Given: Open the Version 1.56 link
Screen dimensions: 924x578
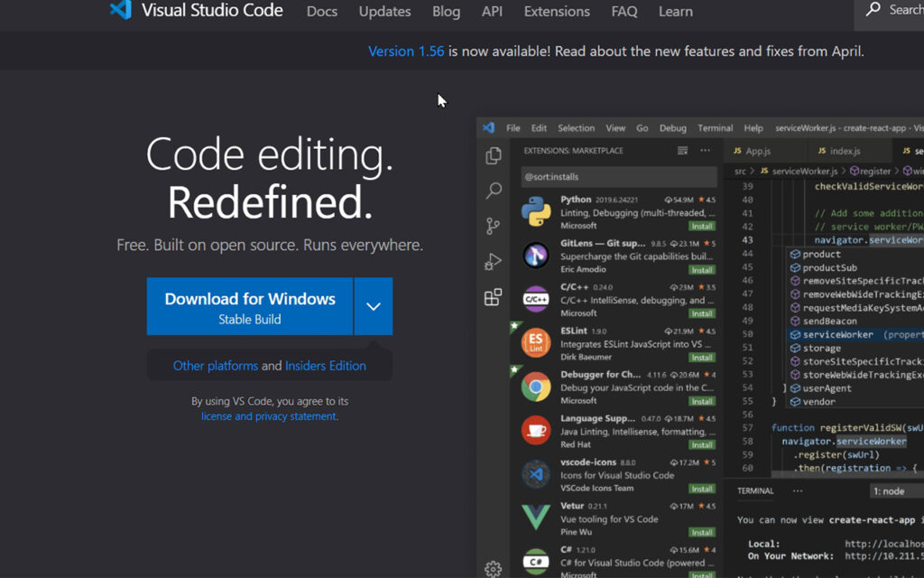Looking at the screenshot, I should 406,51.
